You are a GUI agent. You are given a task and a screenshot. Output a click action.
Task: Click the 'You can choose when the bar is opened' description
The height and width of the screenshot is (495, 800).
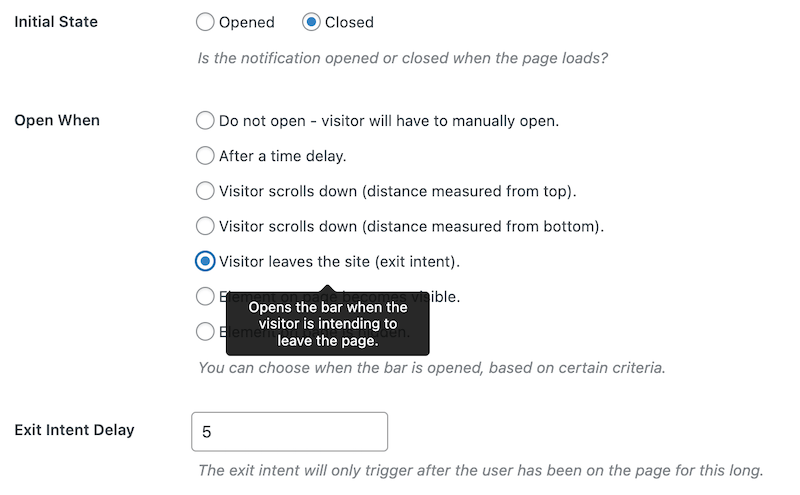pos(432,368)
